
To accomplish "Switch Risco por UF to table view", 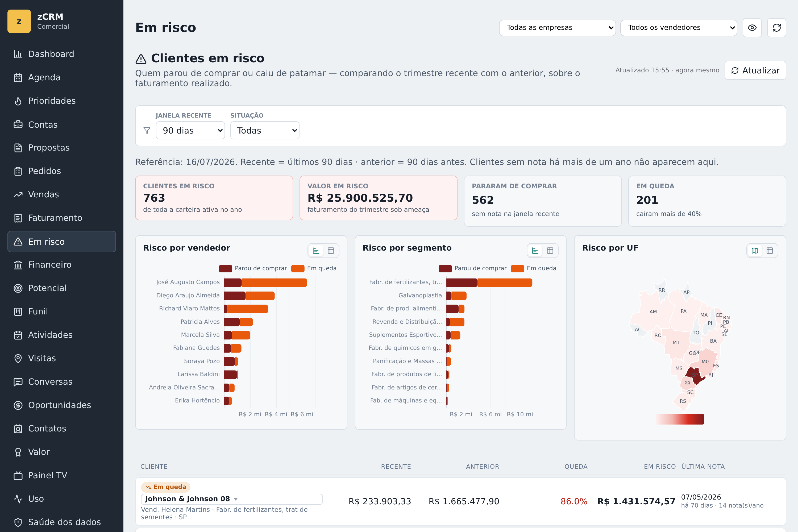I will (x=770, y=251).
